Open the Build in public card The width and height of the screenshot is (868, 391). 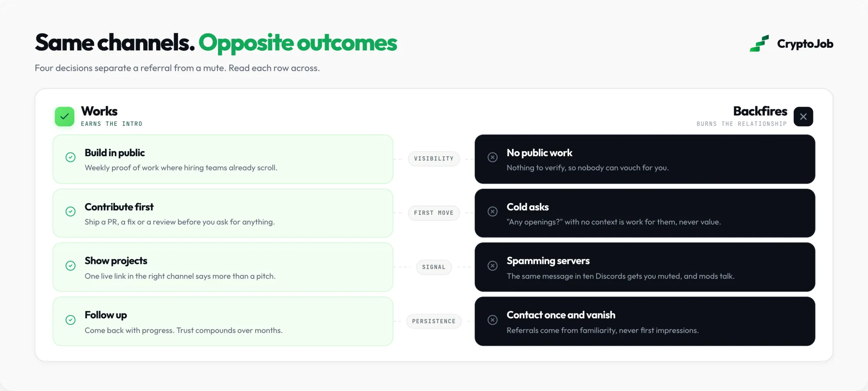pyautogui.click(x=223, y=159)
